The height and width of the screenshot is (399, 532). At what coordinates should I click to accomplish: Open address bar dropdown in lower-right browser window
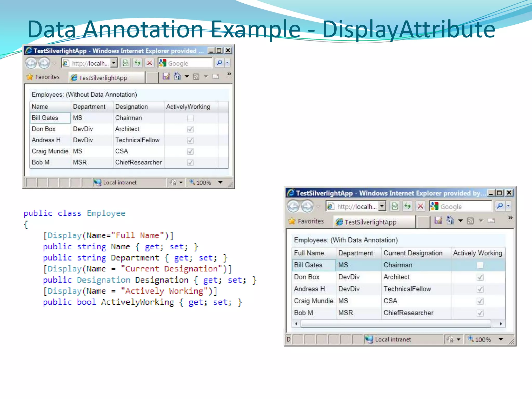point(382,206)
